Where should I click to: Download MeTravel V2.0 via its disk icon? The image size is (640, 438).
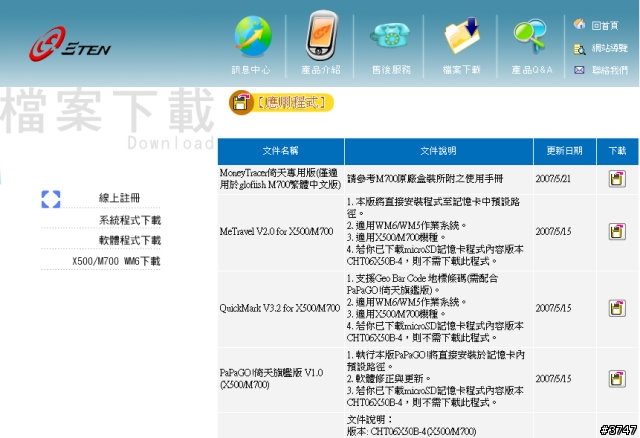pos(617,231)
